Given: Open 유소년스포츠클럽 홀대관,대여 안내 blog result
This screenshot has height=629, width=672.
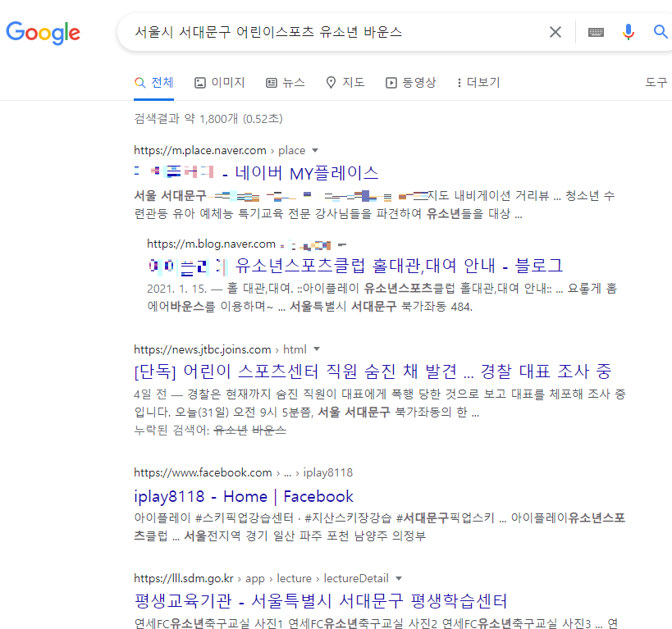Looking at the screenshot, I should 354,266.
